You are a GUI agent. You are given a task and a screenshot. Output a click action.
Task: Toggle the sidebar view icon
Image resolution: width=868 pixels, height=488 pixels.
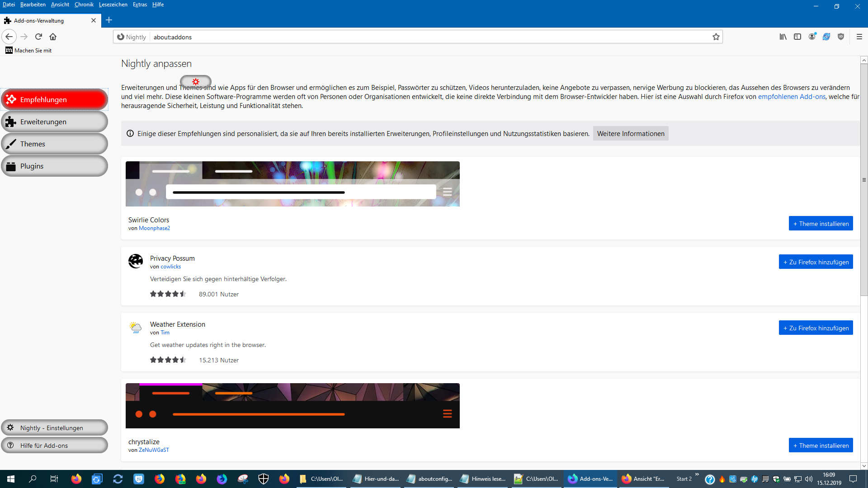click(797, 37)
